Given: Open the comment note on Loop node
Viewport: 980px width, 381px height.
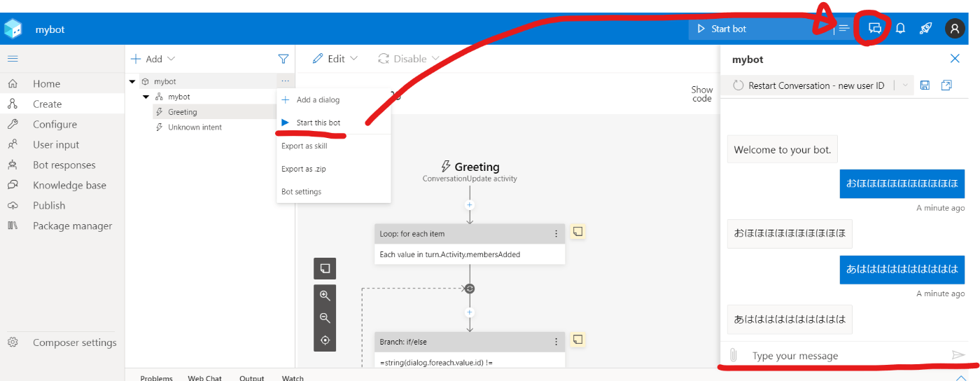Looking at the screenshot, I should [x=578, y=232].
